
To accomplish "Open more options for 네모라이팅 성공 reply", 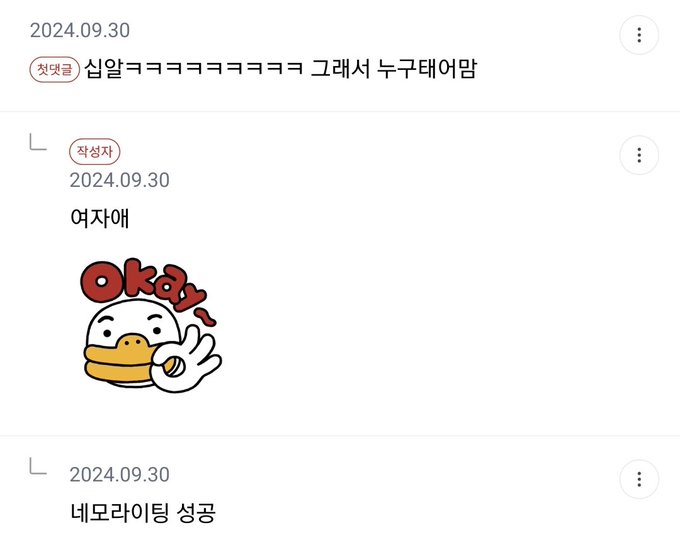I will 639,479.
